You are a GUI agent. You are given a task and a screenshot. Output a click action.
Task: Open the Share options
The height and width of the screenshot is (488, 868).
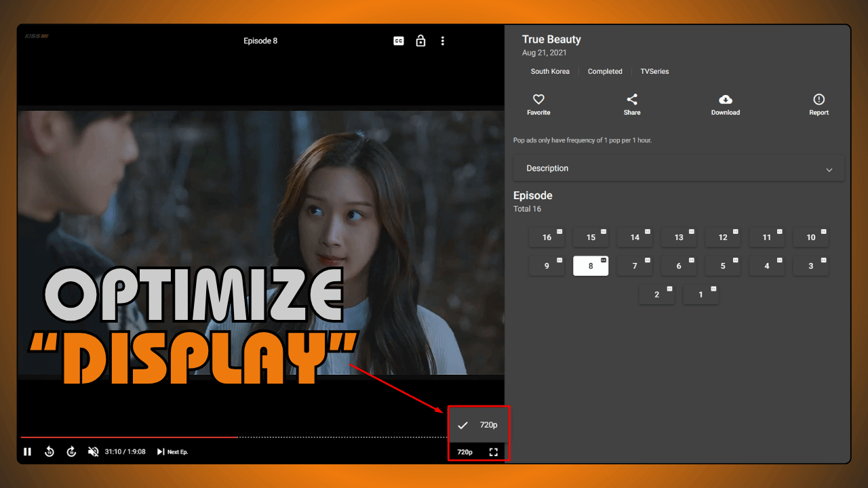click(x=631, y=103)
